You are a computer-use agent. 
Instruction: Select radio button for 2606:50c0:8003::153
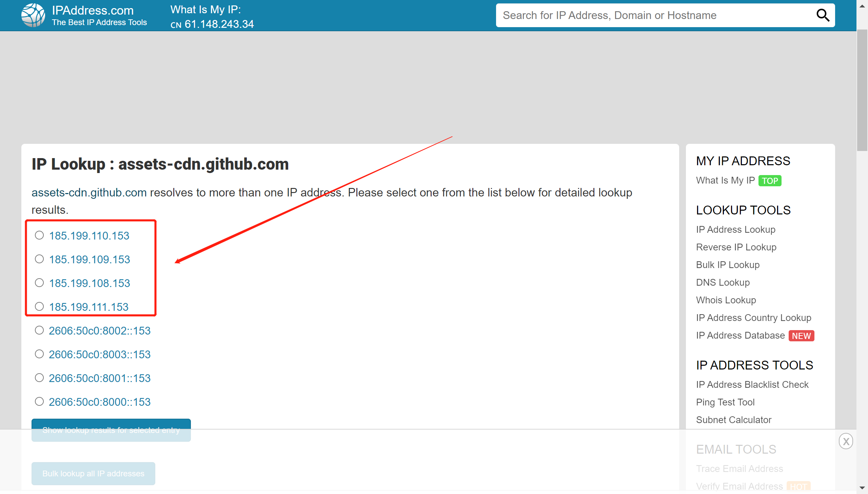[39, 354]
